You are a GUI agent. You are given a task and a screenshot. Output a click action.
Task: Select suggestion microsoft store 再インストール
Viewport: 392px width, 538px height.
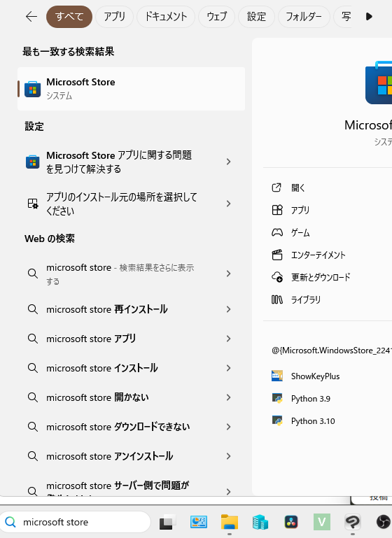[x=131, y=309]
